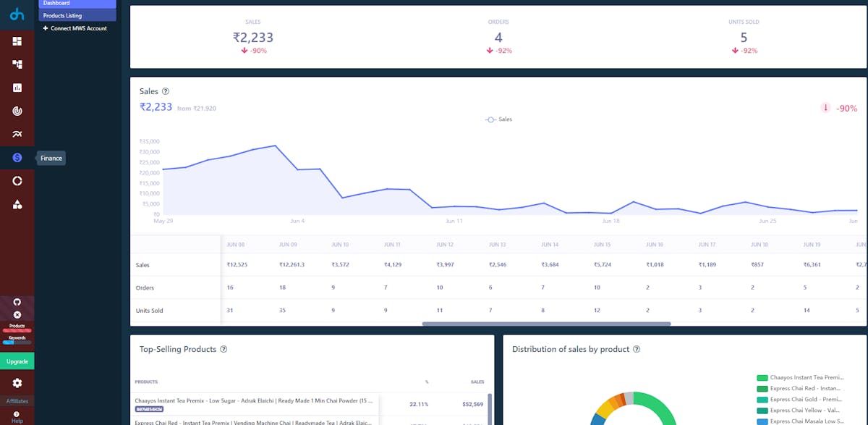Click the ₹5,724 sales cell

pos(603,265)
